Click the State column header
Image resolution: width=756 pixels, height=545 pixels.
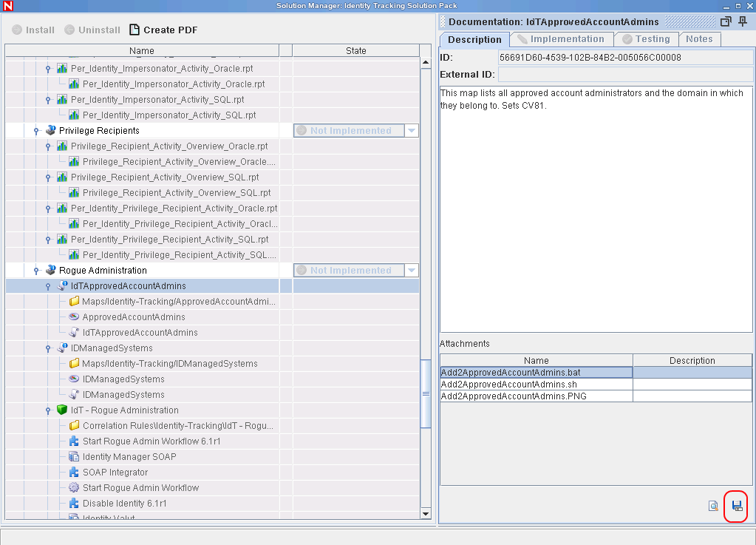click(x=355, y=50)
